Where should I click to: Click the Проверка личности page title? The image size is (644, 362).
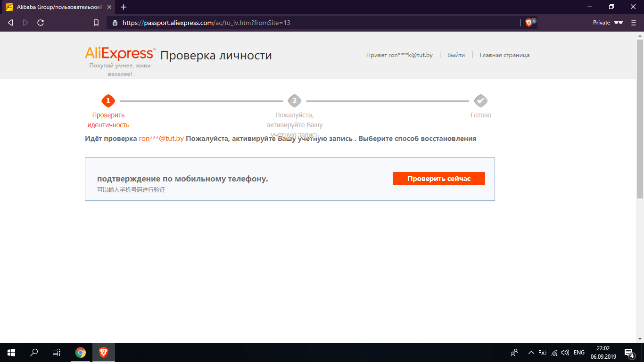pos(216,56)
